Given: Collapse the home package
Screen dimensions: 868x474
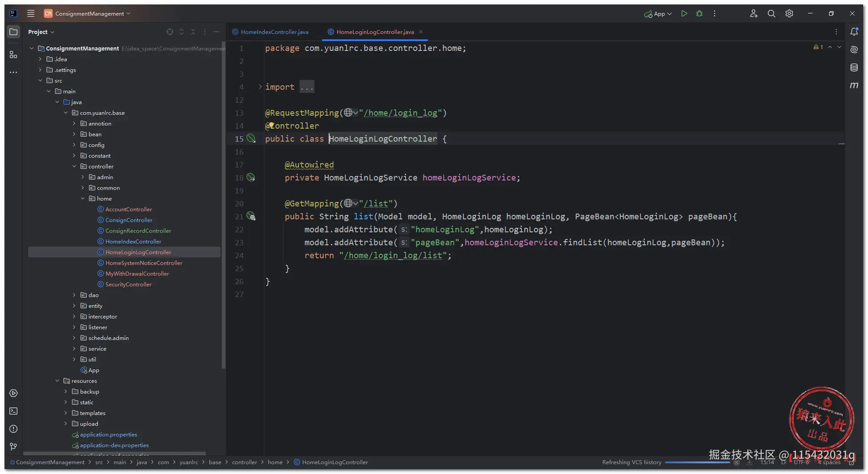Looking at the screenshot, I should (x=83, y=198).
